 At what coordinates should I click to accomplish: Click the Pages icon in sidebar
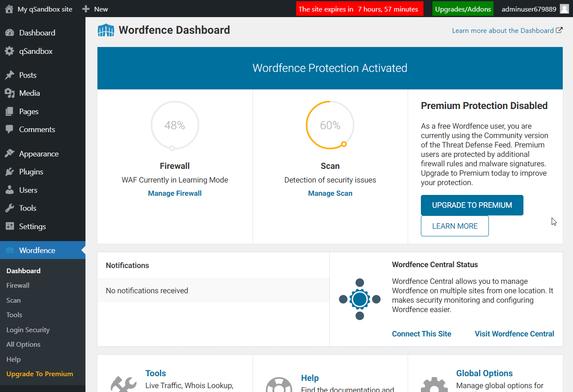pyautogui.click(x=9, y=112)
